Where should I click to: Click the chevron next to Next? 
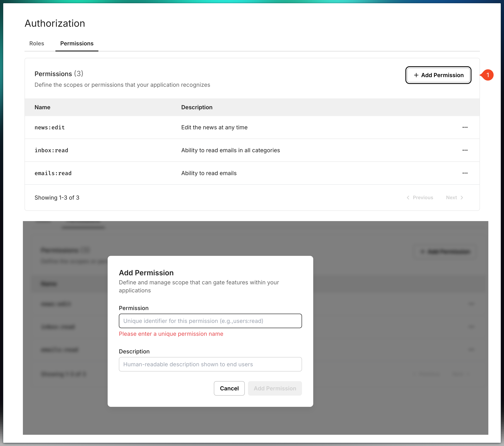tap(462, 197)
